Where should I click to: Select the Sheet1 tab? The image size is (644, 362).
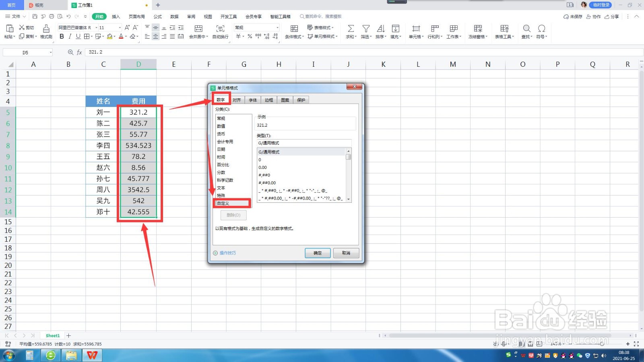click(53, 336)
